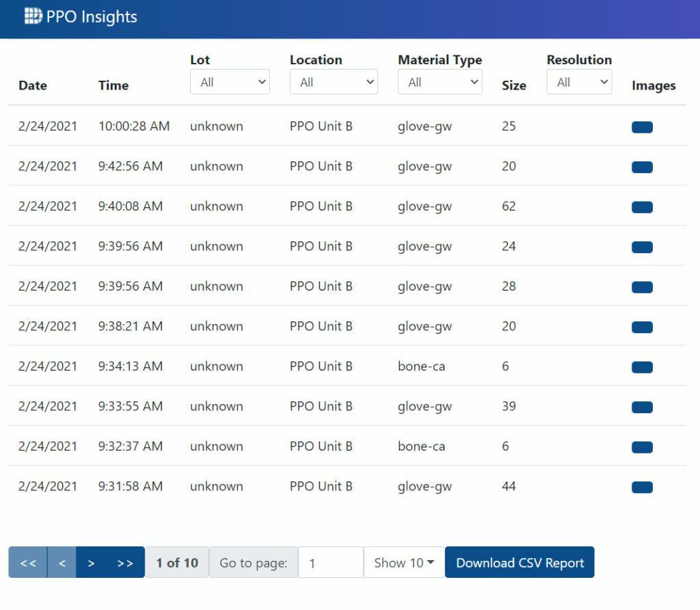
Task: Click the PPO Insights title
Action: (92, 16)
